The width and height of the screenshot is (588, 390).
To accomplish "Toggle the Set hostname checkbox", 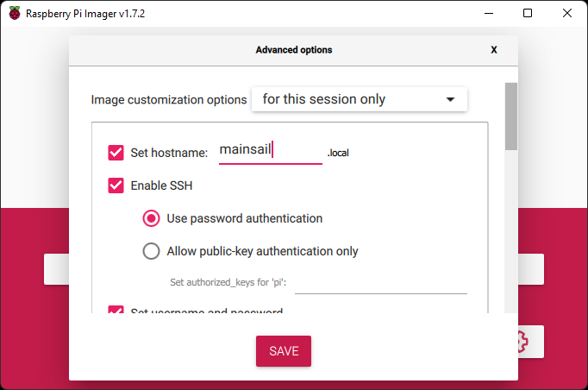I will pos(116,153).
